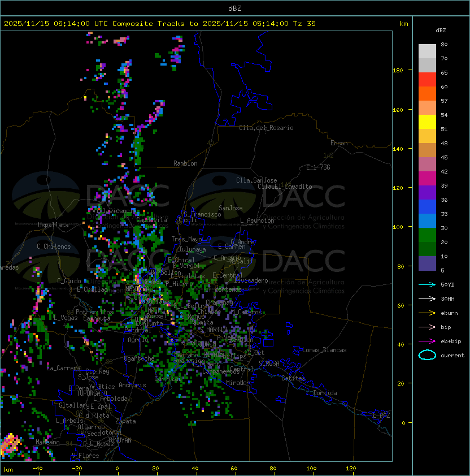This screenshot has width=470, height=476.
Task: Click the '50YD' legend label
Action: (447, 285)
